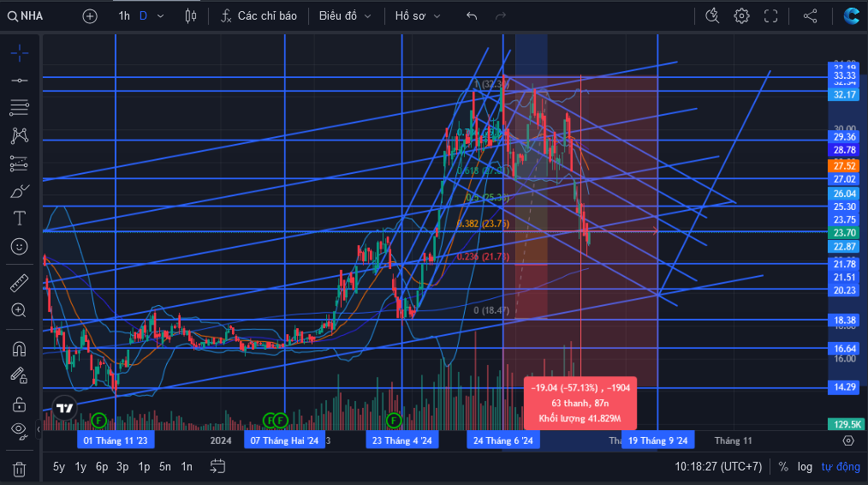
Task: Switch to the 1y time range
Action: point(80,467)
